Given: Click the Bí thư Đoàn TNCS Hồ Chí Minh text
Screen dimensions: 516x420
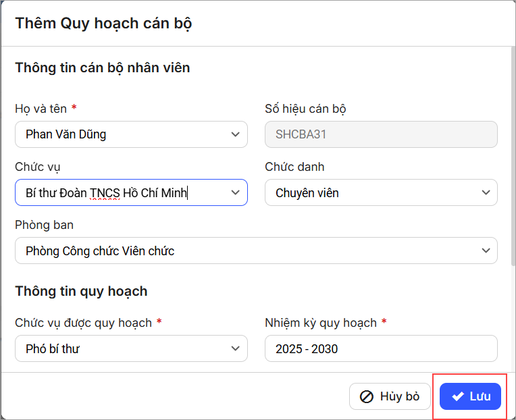Looking at the screenshot, I should [106, 193].
